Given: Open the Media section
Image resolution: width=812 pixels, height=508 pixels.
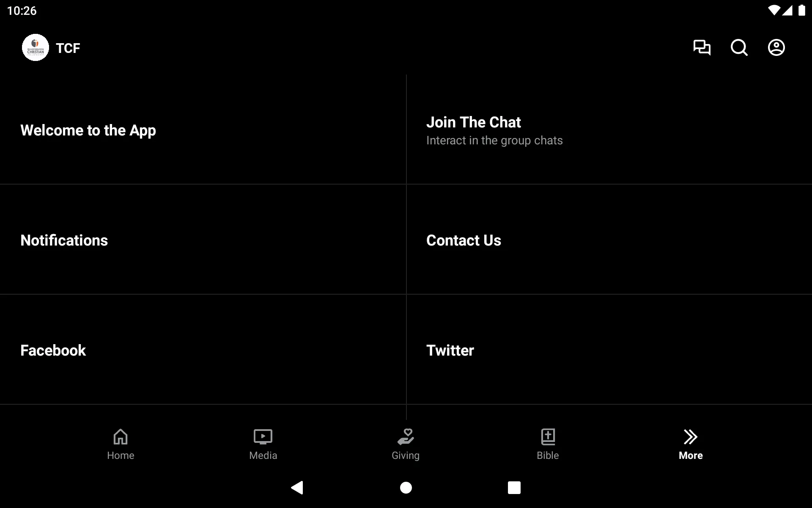Looking at the screenshot, I should 263,444.
